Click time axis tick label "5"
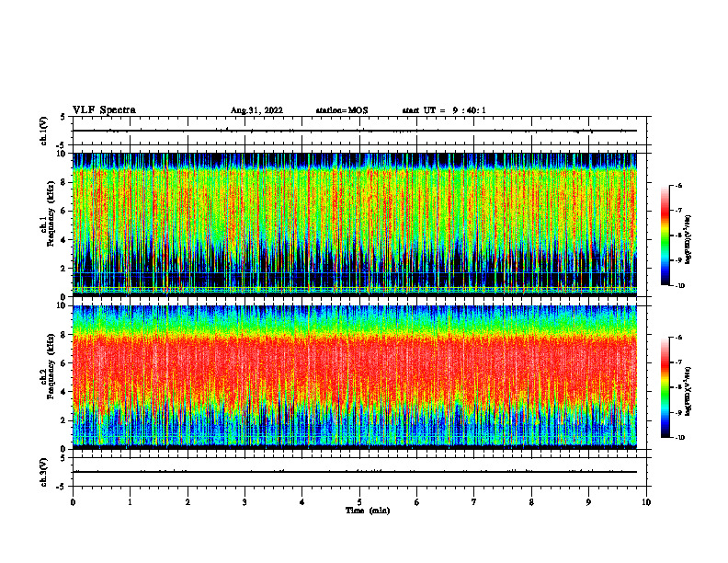This screenshot has width=728, height=563. pos(359,502)
